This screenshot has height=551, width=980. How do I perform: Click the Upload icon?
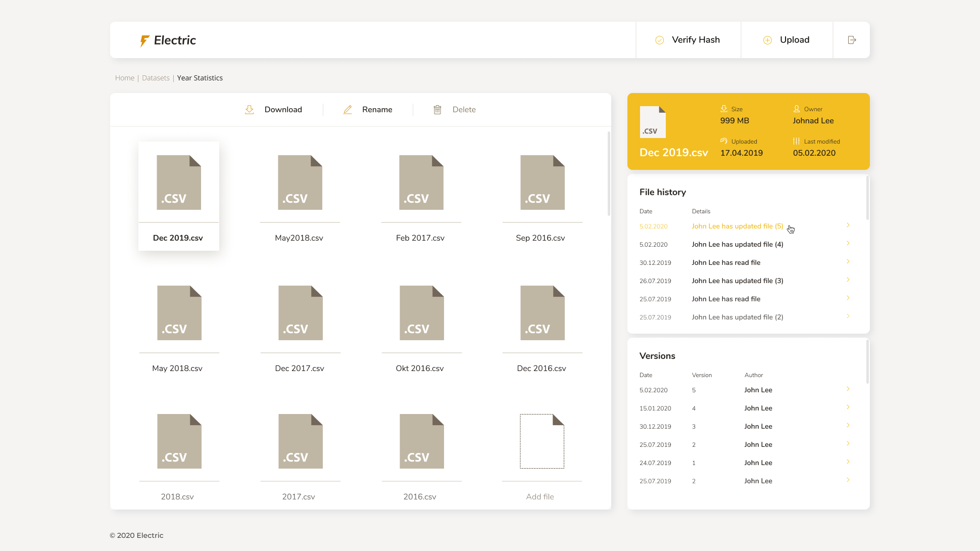(767, 40)
